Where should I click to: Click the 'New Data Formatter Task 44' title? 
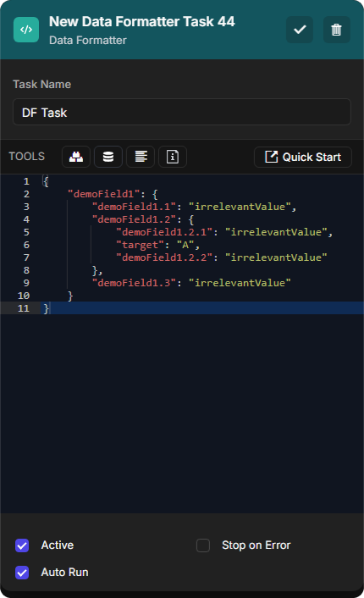[x=141, y=22]
